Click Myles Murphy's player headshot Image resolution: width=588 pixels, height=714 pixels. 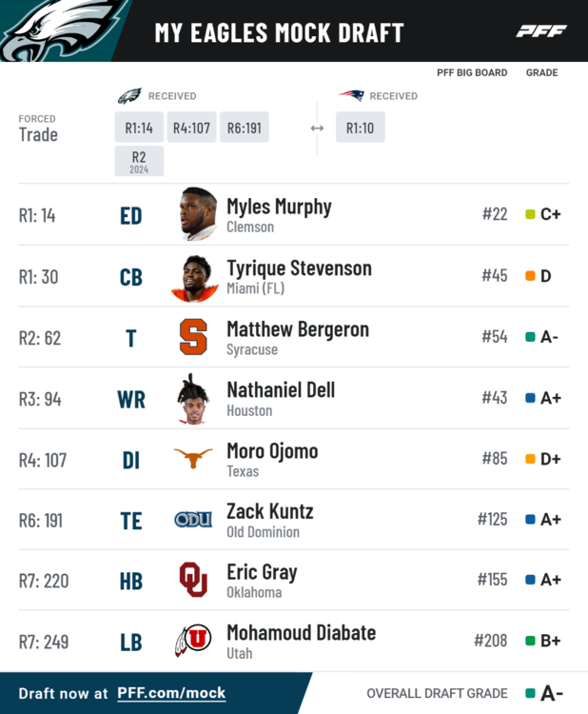(x=197, y=214)
